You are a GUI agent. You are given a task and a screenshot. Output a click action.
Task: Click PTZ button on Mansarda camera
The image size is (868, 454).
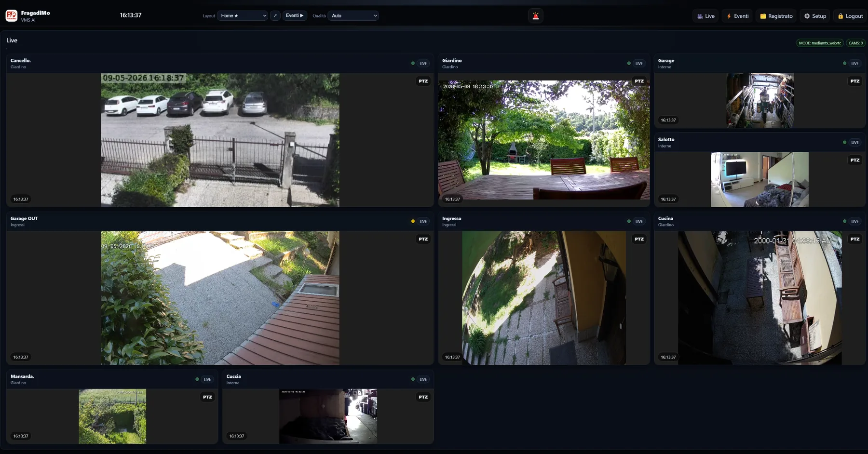(x=207, y=397)
